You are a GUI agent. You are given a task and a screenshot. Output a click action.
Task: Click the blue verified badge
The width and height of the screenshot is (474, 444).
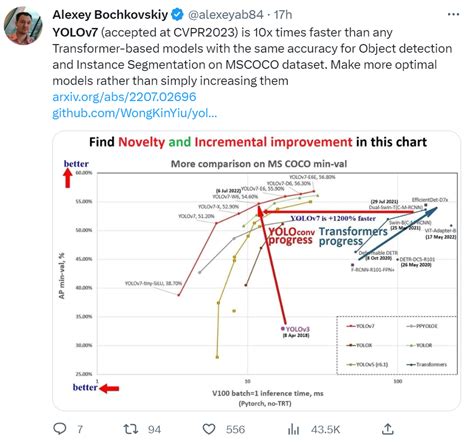tap(177, 15)
